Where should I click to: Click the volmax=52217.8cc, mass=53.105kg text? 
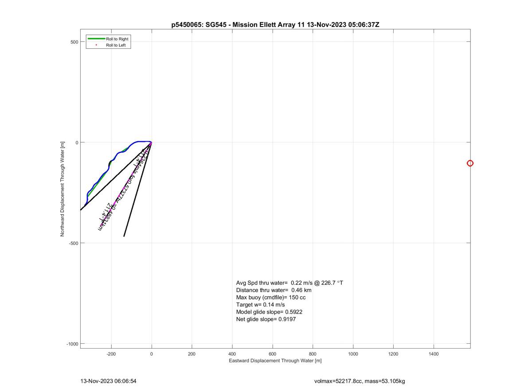tap(360, 381)
